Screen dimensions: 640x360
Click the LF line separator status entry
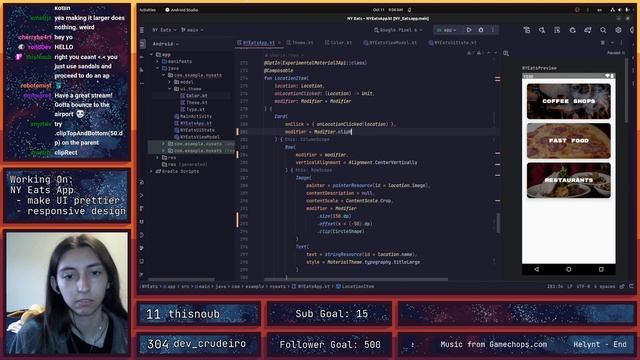[569, 287]
